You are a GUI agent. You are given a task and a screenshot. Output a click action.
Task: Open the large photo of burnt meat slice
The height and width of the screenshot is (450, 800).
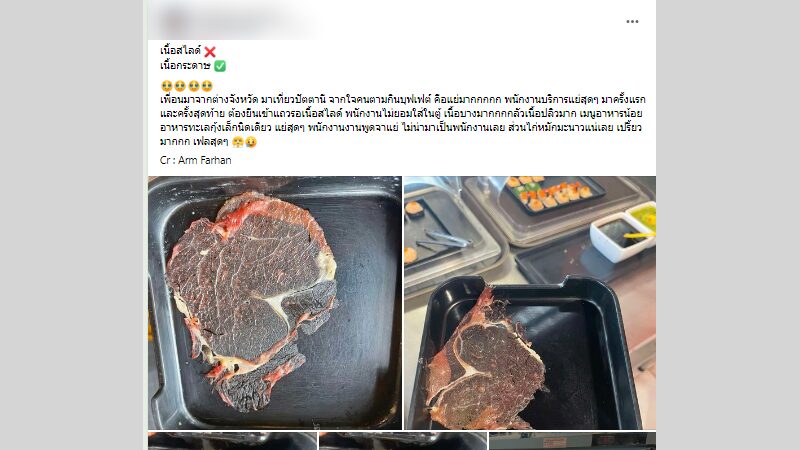[x=274, y=303]
